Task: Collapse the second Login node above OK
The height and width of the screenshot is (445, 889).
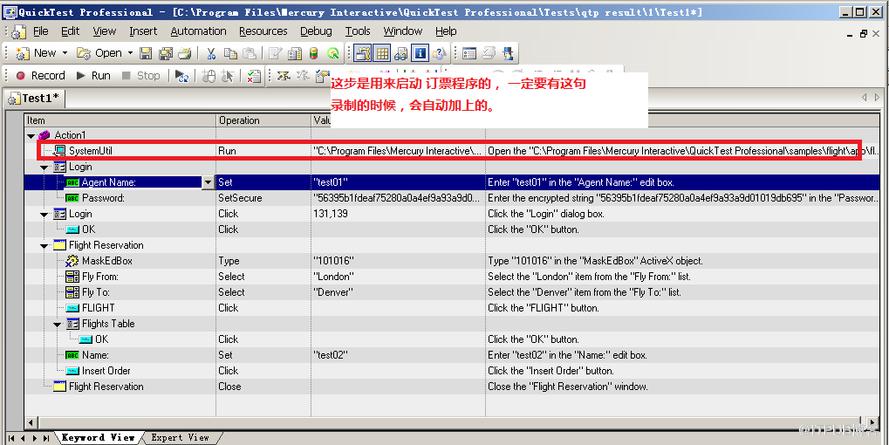Action: pos(44,214)
